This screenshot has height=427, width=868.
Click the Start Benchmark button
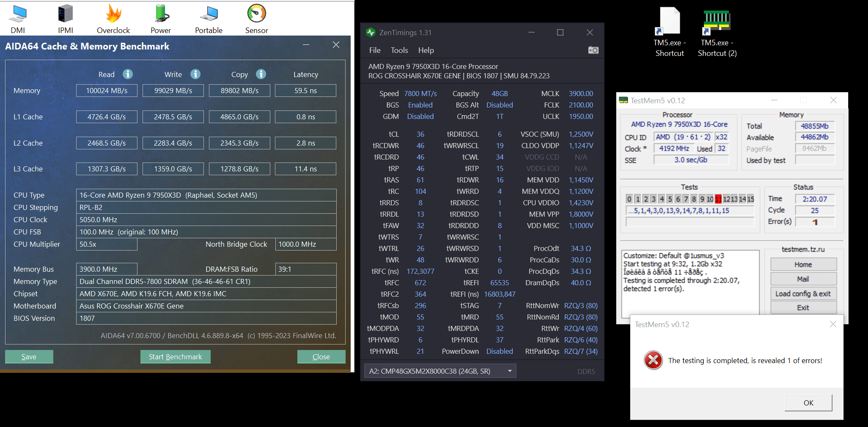(176, 357)
